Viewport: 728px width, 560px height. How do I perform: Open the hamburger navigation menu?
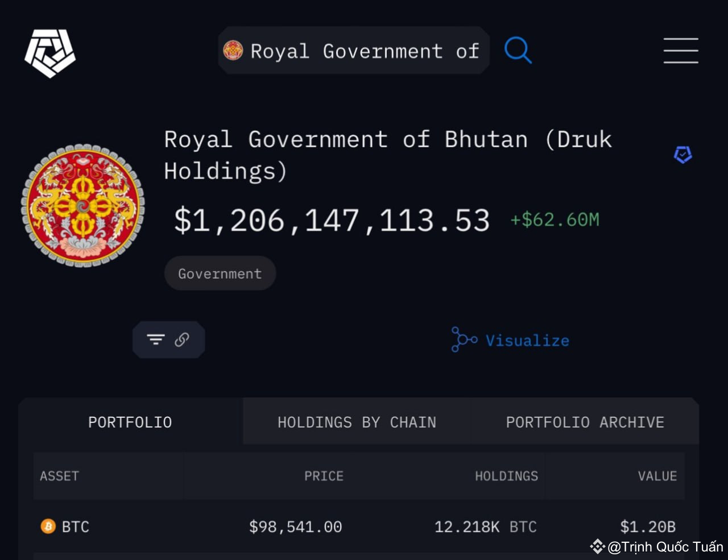pyautogui.click(x=681, y=50)
